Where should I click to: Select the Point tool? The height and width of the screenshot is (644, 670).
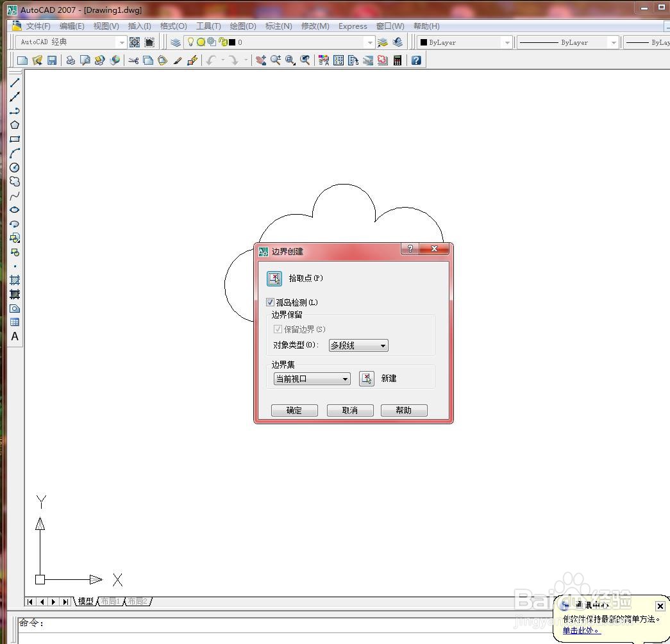coord(15,266)
